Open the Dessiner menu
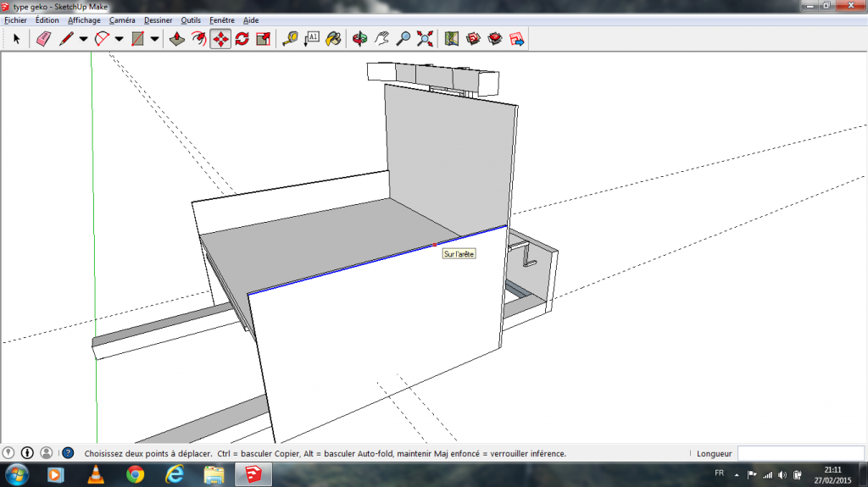868x487 pixels. coord(159,20)
